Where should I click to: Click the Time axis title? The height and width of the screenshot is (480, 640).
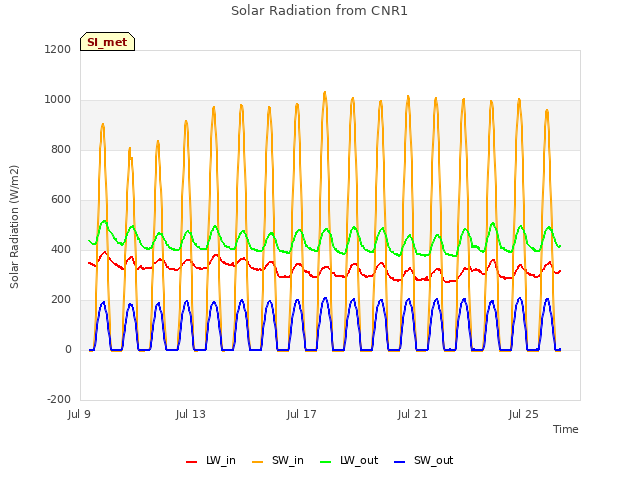565,429
